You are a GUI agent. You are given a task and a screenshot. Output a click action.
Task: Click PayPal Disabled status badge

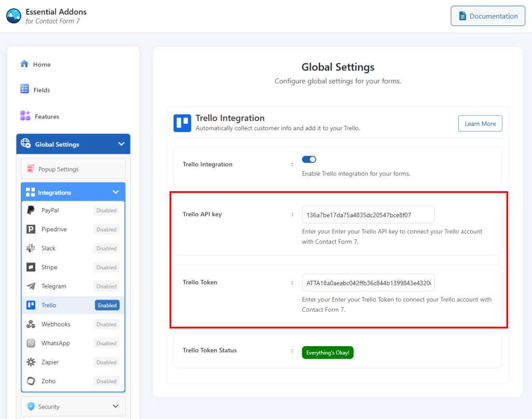(x=106, y=211)
